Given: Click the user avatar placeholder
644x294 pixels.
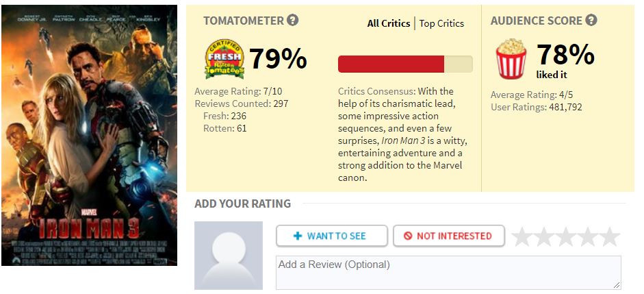Looking at the screenshot, I should tap(229, 255).
